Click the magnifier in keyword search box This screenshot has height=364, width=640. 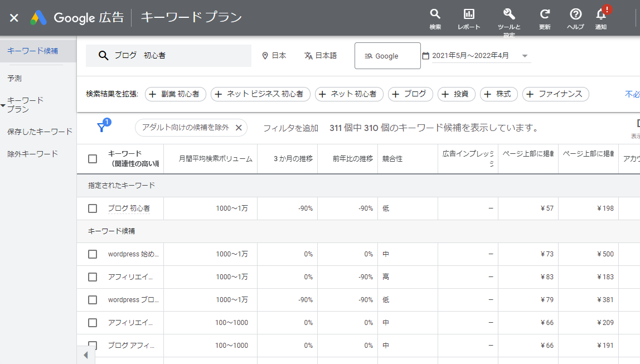(103, 56)
